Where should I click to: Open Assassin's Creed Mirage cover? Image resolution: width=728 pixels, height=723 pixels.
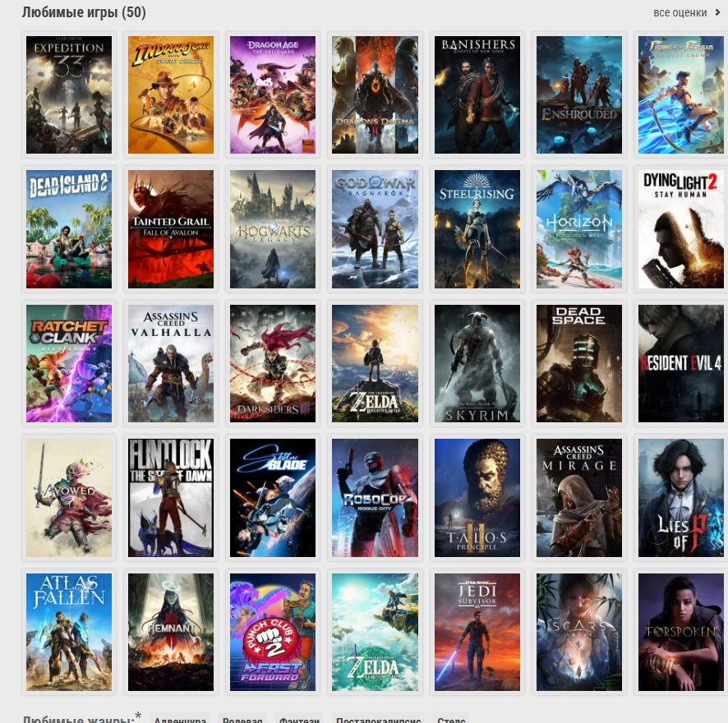579,498
